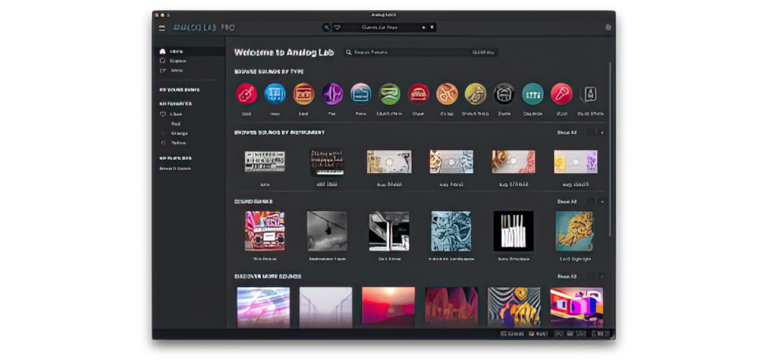
Task: Click Show All for Discover More Sounds
Action: [x=566, y=276]
